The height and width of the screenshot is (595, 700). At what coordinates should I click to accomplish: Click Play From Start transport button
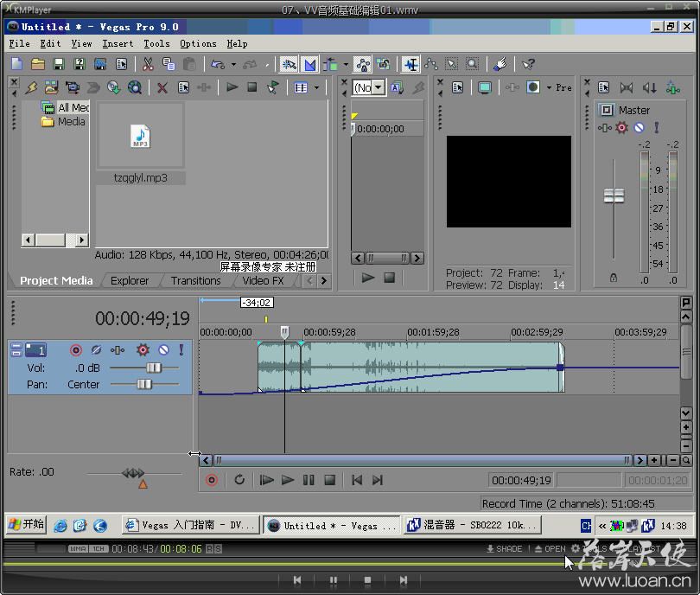point(266,480)
